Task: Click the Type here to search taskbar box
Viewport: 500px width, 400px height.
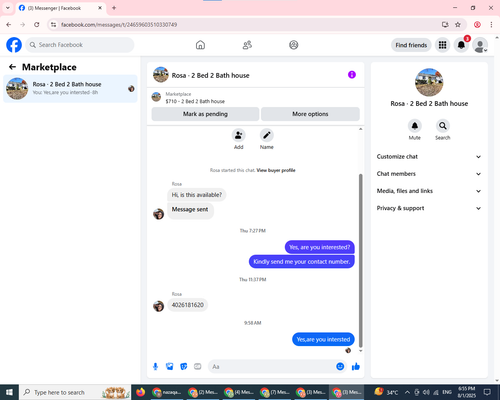Action: (75, 392)
